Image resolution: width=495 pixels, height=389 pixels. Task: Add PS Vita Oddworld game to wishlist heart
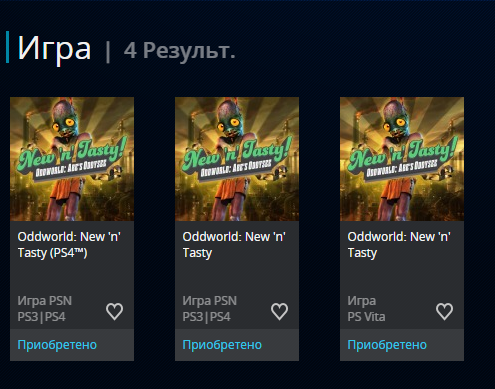(x=444, y=312)
